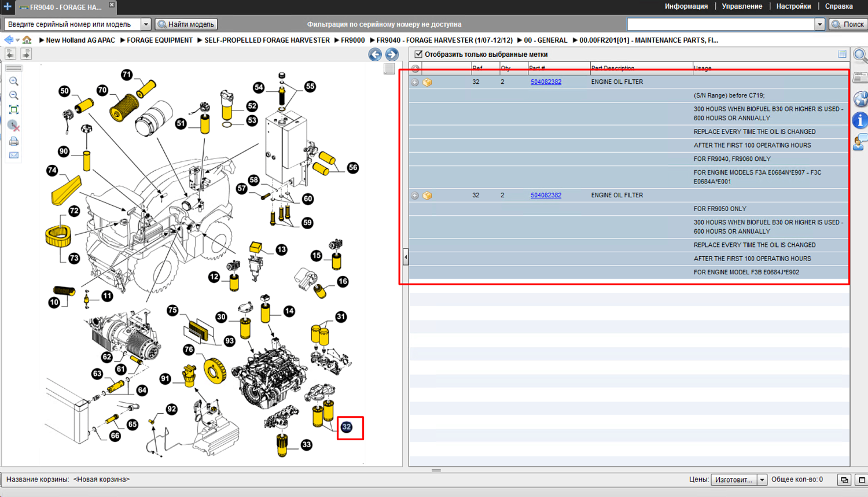The image size is (868, 497).
Task: Go to 'SELF-PROPELLED FORAGE HARVESTER' breadcrumb
Action: pyautogui.click(x=267, y=41)
